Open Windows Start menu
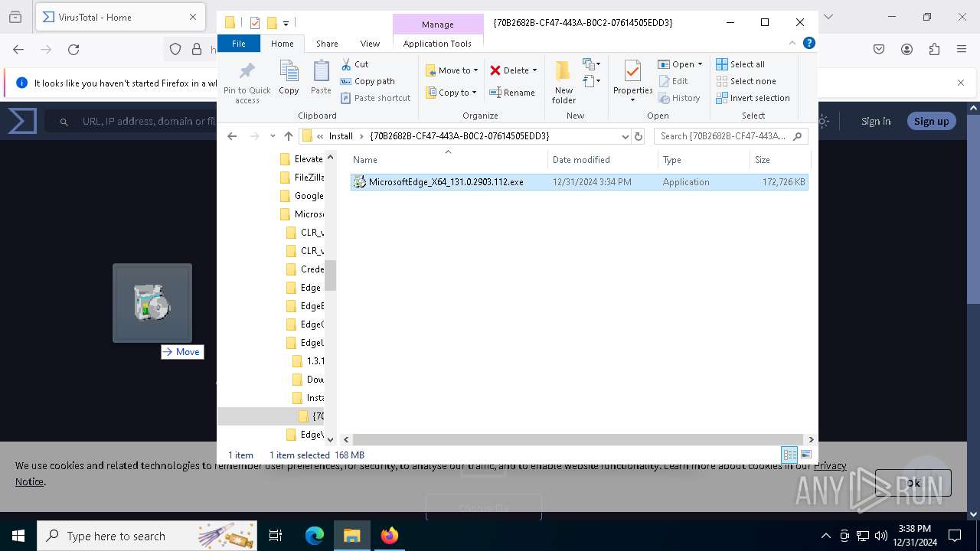This screenshot has width=980, height=551. click(18, 536)
